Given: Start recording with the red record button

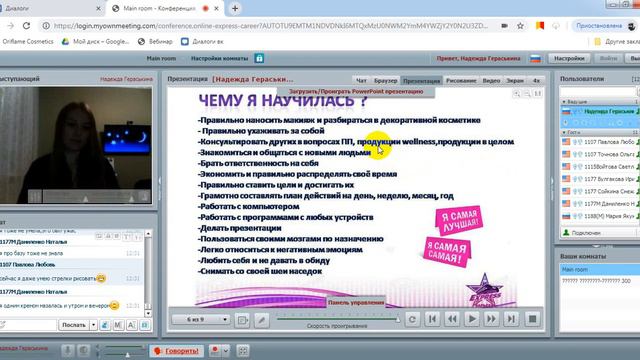Looking at the screenshot, I should tap(215, 350).
